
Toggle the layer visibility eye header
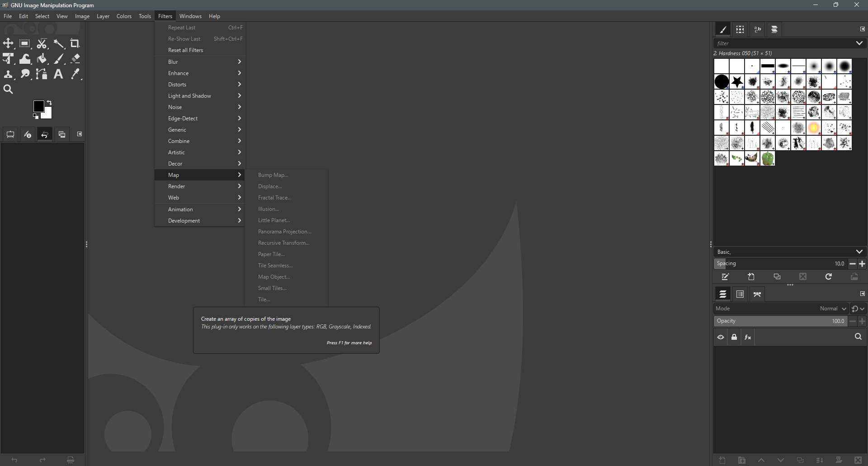point(721,338)
